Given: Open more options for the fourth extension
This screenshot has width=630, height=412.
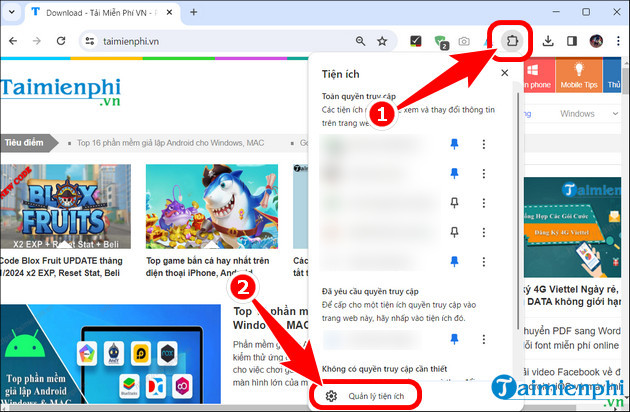Looking at the screenshot, I should click(x=484, y=232).
